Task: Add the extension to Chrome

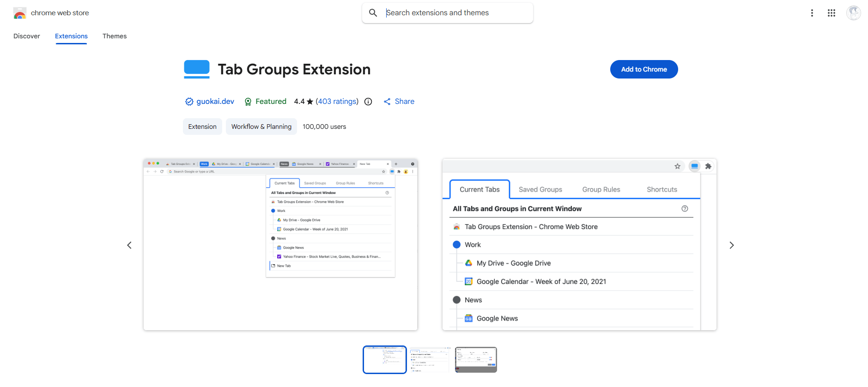Action: tap(644, 69)
